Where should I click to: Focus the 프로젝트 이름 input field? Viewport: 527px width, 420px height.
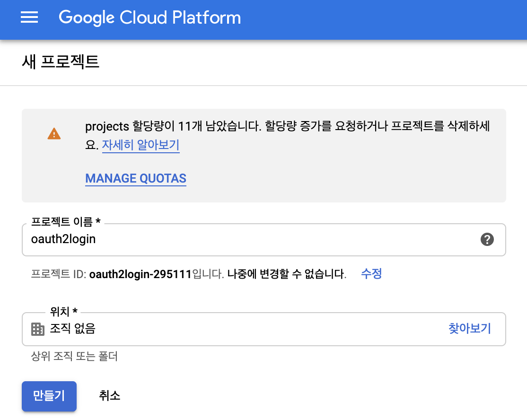pos(264,240)
